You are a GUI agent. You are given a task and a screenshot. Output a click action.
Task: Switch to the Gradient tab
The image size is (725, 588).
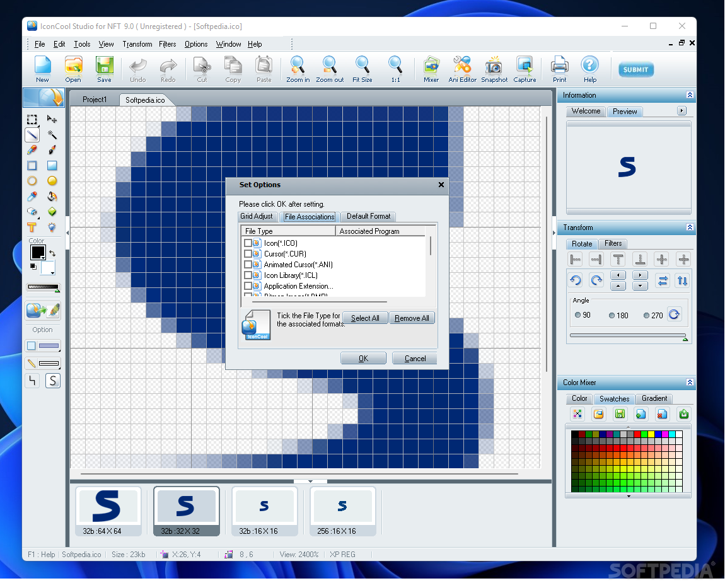tap(654, 398)
